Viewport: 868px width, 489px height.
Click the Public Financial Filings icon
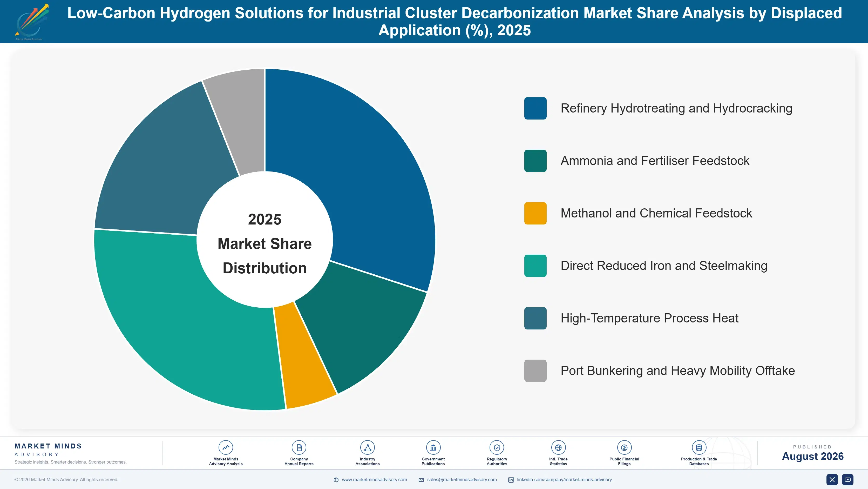[624, 447]
